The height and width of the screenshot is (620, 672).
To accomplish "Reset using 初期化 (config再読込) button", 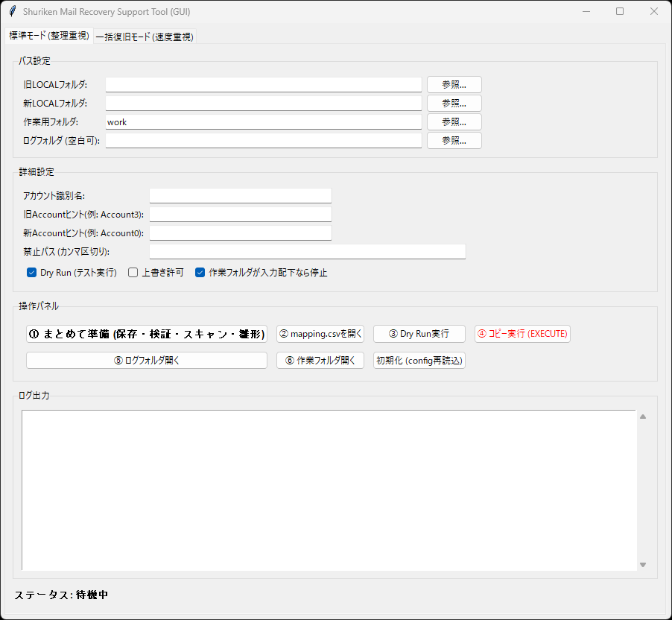I will pos(419,361).
